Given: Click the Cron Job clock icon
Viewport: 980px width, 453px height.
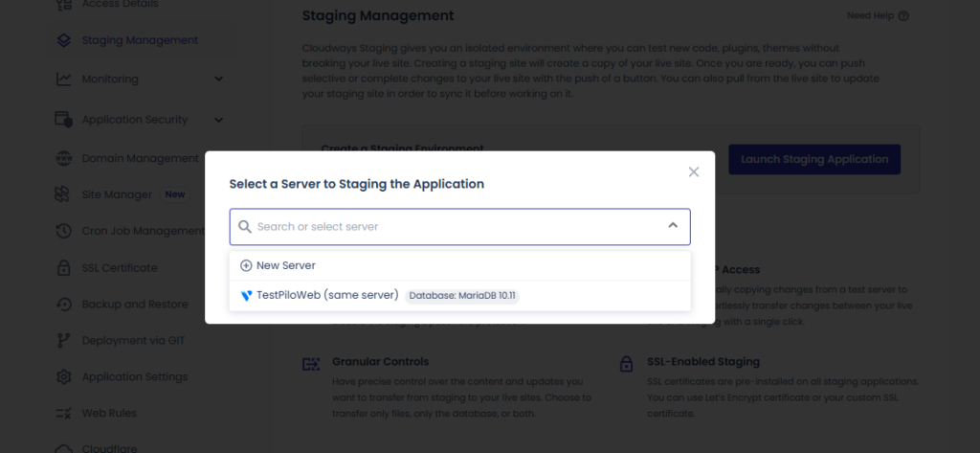Looking at the screenshot, I should 64,231.
